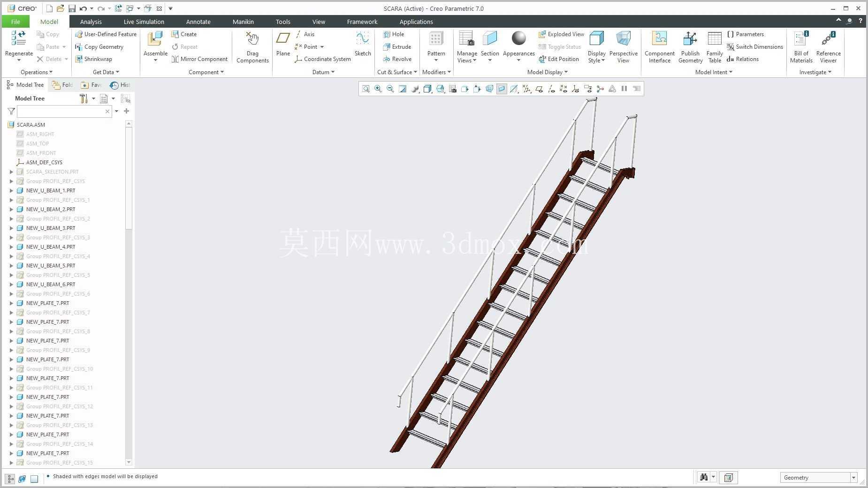Select the Drag Components tool
868x488 pixels.
click(x=252, y=47)
